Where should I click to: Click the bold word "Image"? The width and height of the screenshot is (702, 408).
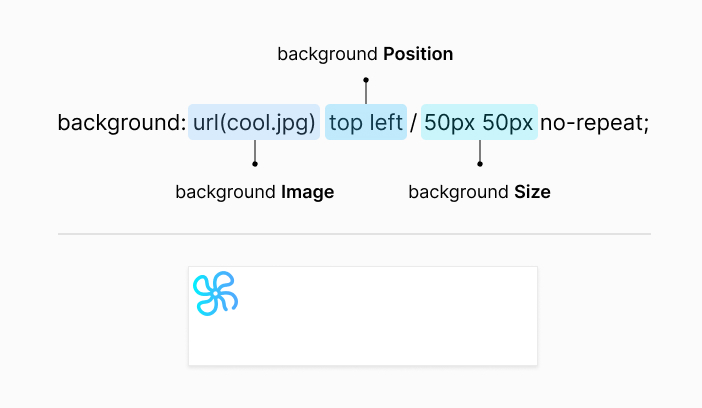pos(308,192)
